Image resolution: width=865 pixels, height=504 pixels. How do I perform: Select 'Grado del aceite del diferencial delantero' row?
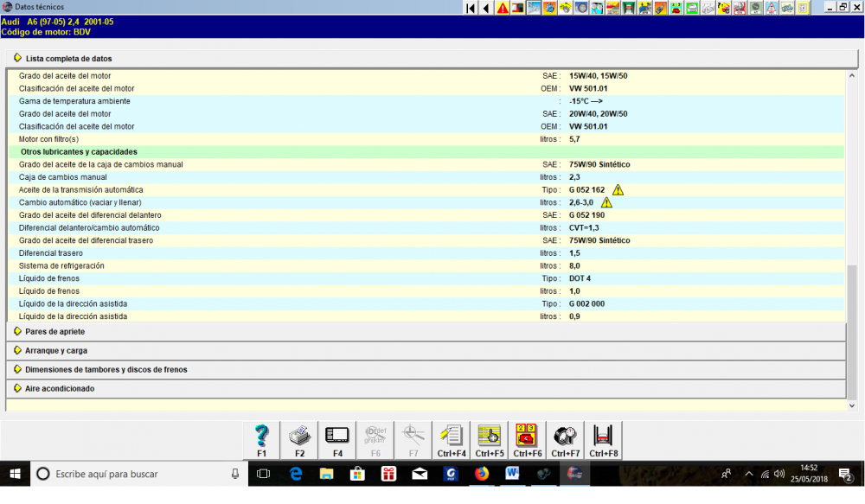click(x=426, y=215)
